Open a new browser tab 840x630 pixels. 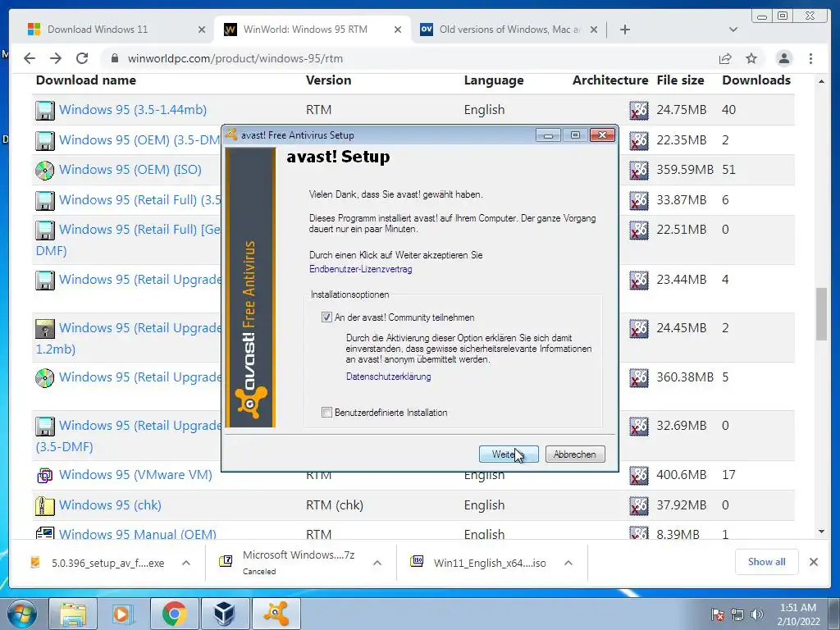[624, 30]
